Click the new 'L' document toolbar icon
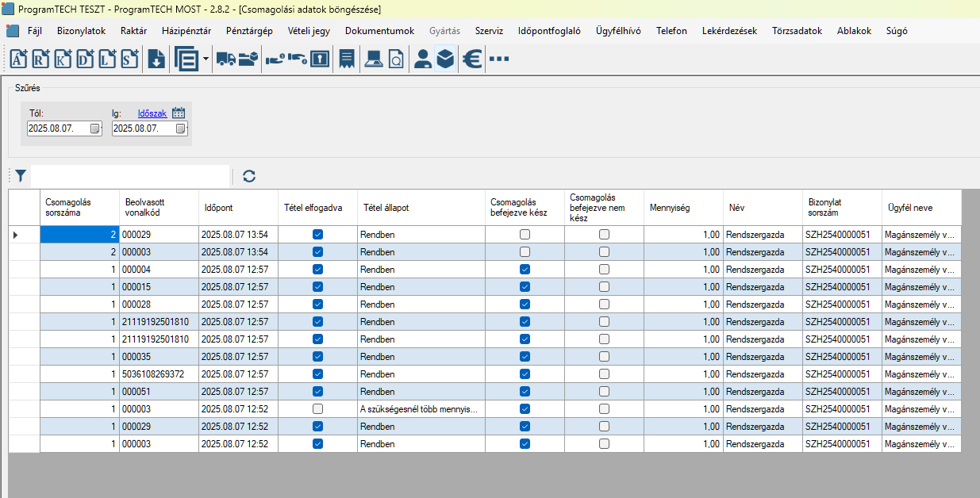 point(108,59)
